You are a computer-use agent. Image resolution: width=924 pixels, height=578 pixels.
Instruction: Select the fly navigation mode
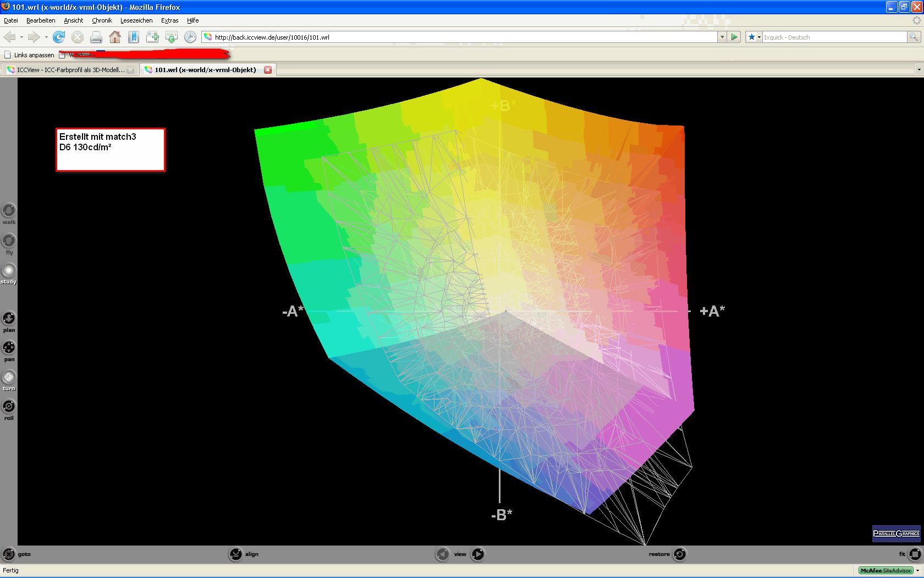click(9, 241)
